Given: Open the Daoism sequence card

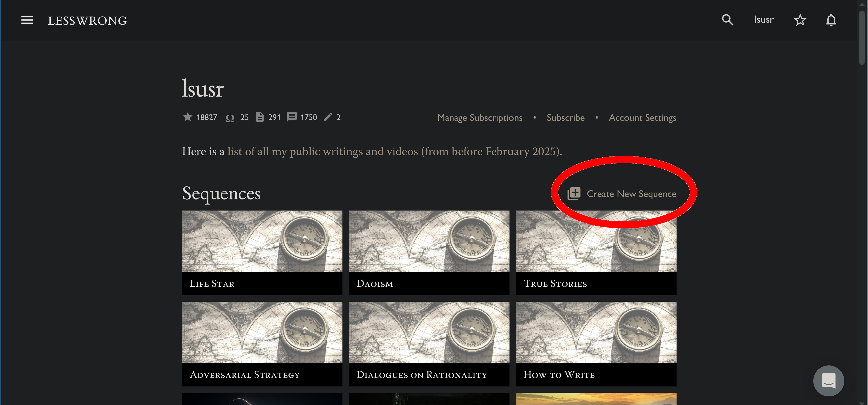Looking at the screenshot, I should [429, 253].
